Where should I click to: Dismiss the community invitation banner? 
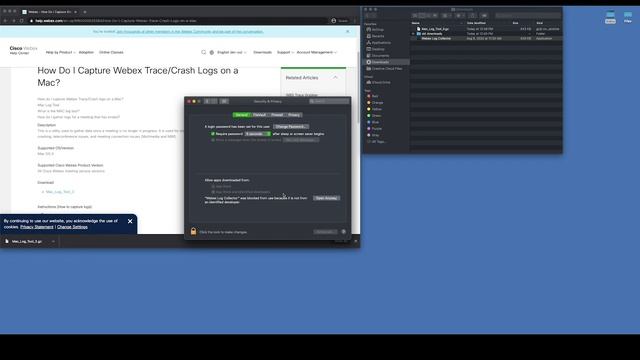347,31
